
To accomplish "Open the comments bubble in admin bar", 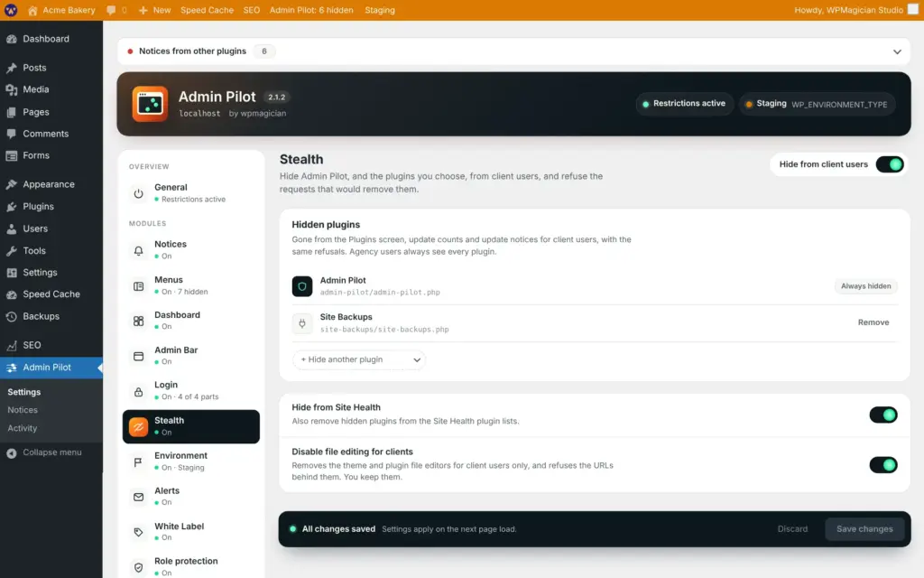I will point(111,11).
